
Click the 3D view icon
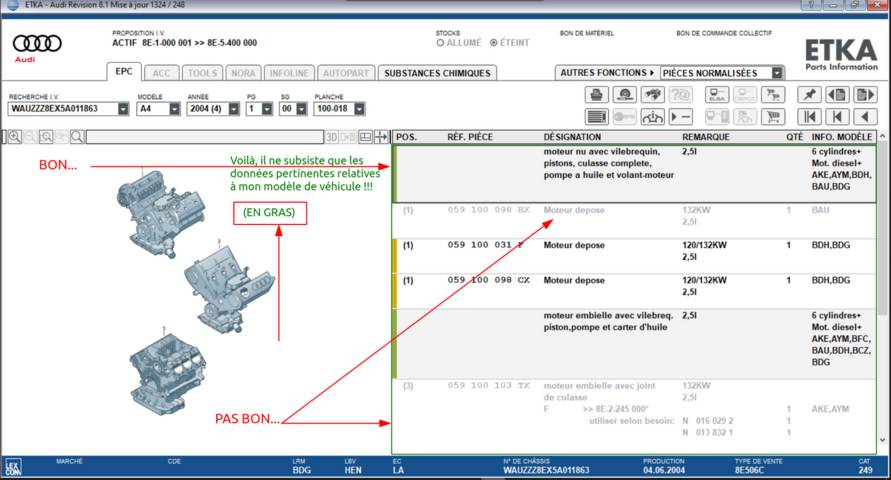[x=332, y=137]
